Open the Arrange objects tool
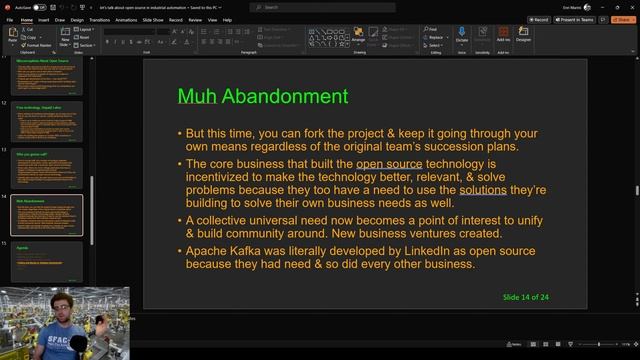This screenshot has width=640, height=360. [358, 35]
